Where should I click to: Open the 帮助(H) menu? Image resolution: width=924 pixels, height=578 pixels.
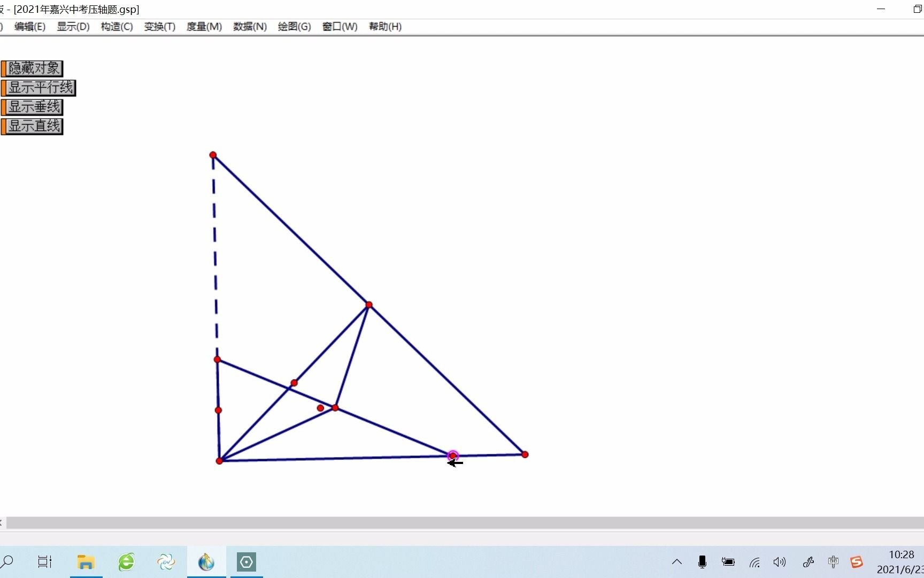click(x=385, y=26)
